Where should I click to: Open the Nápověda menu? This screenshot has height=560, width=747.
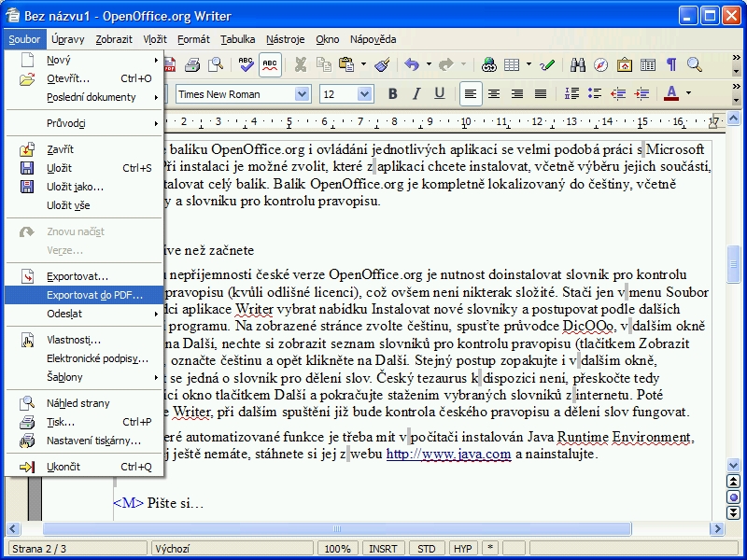click(x=373, y=39)
